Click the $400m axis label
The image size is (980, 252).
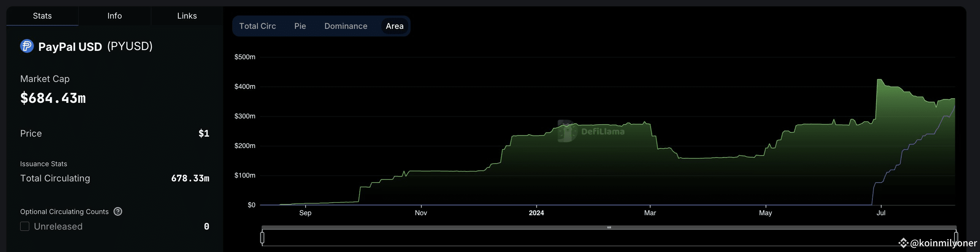(x=244, y=87)
